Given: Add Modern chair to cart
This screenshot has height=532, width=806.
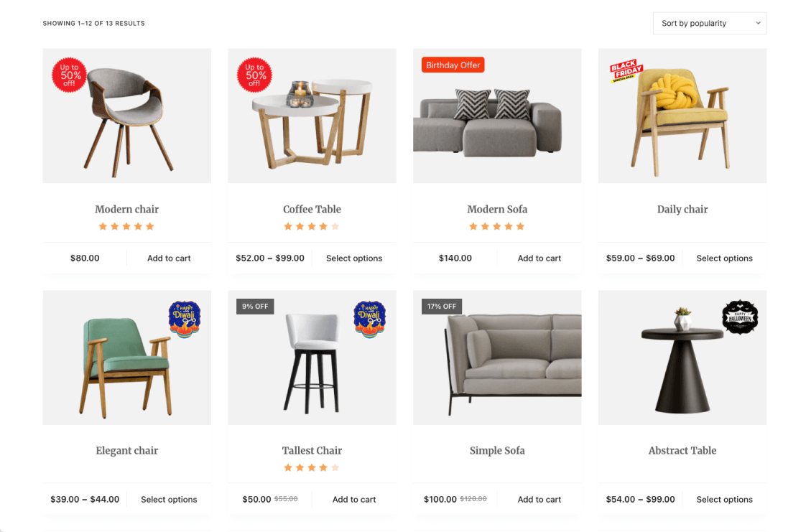Looking at the screenshot, I should click(x=169, y=258).
